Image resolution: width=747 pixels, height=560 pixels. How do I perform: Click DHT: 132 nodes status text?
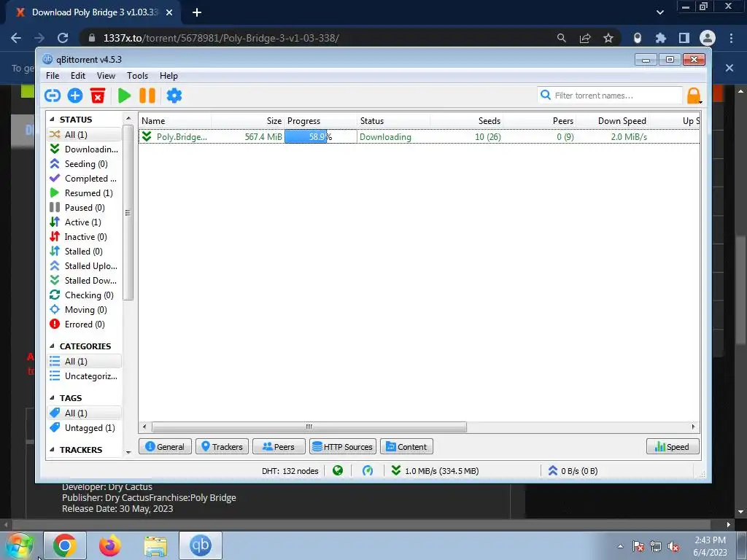click(x=290, y=471)
